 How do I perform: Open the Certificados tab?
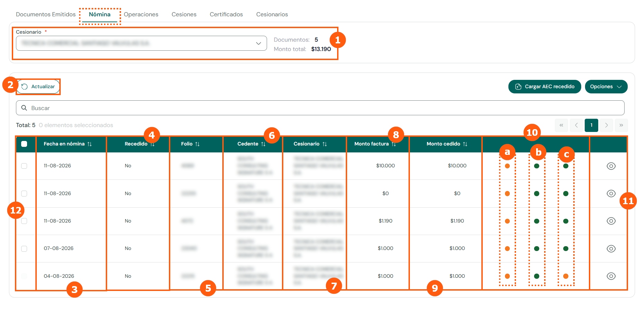226,15
